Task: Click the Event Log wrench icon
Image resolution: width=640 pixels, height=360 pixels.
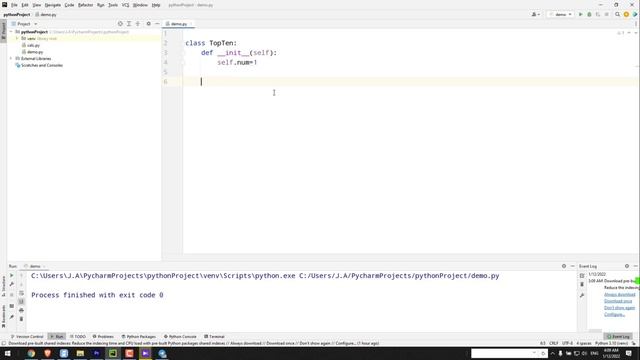Action: point(582,295)
